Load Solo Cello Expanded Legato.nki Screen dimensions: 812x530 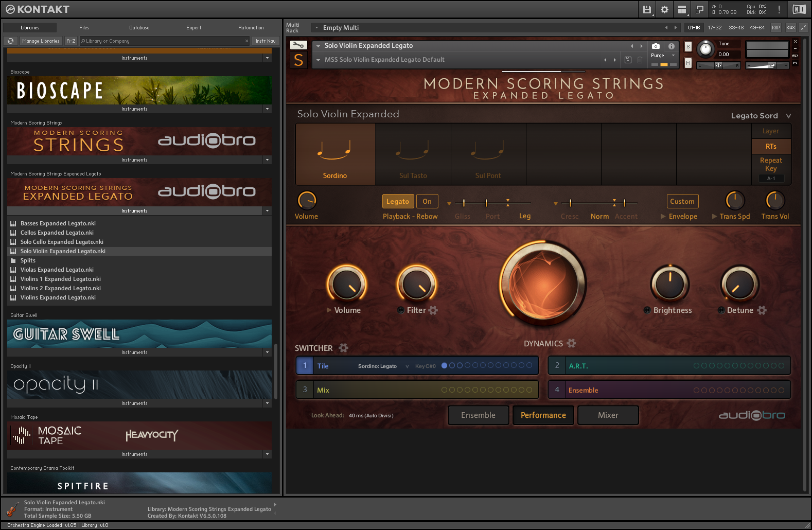[x=62, y=242]
